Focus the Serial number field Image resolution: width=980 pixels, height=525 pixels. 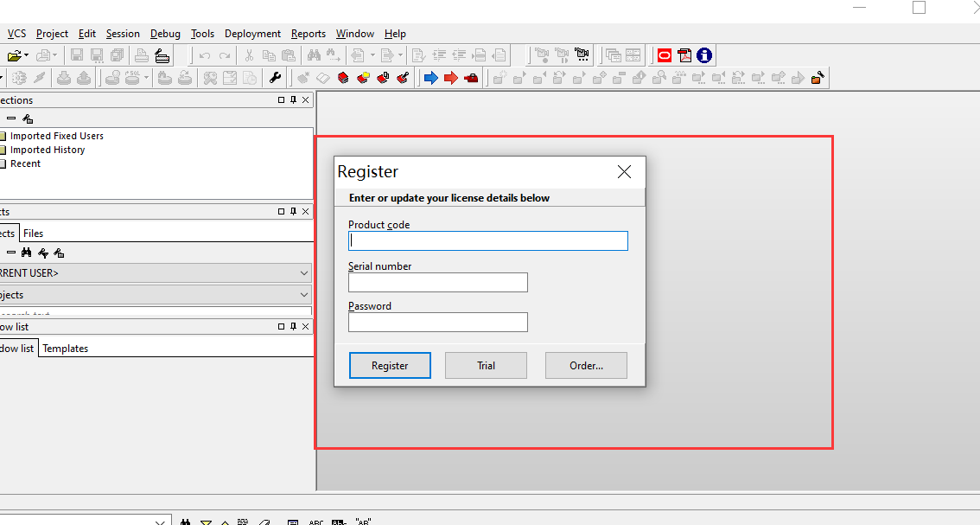pyautogui.click(x=438, y=282)
